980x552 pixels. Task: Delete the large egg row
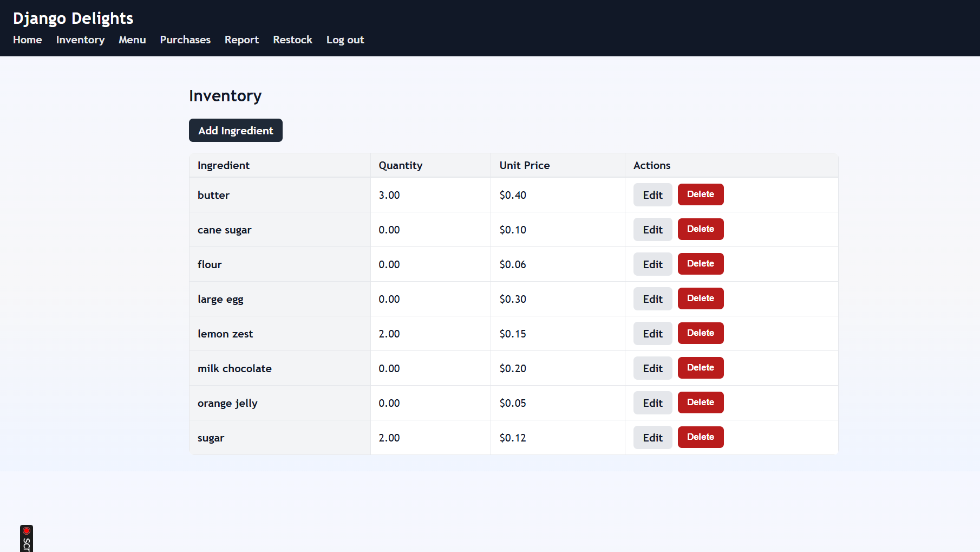coord(701,298)
